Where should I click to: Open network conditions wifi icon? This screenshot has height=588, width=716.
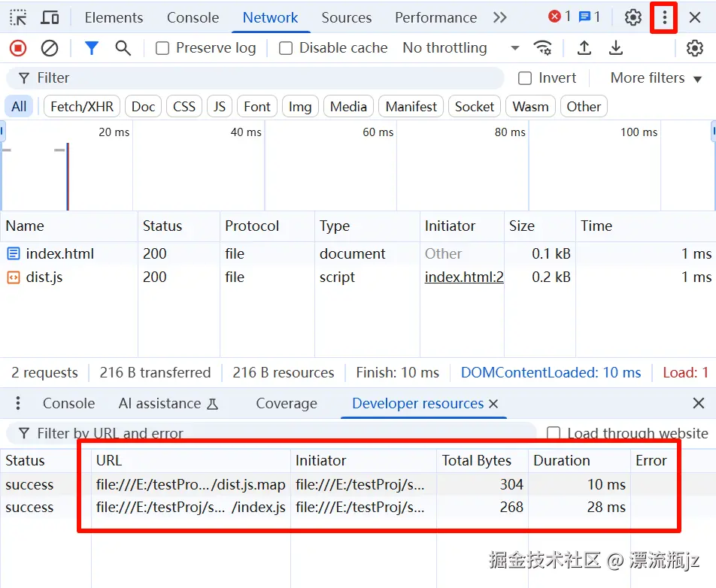[542, 48]
